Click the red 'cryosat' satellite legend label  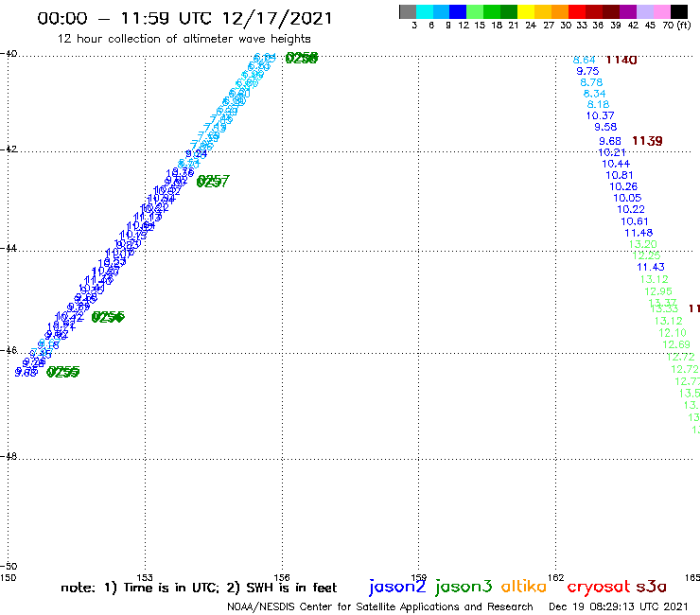(x=599, y=588)
